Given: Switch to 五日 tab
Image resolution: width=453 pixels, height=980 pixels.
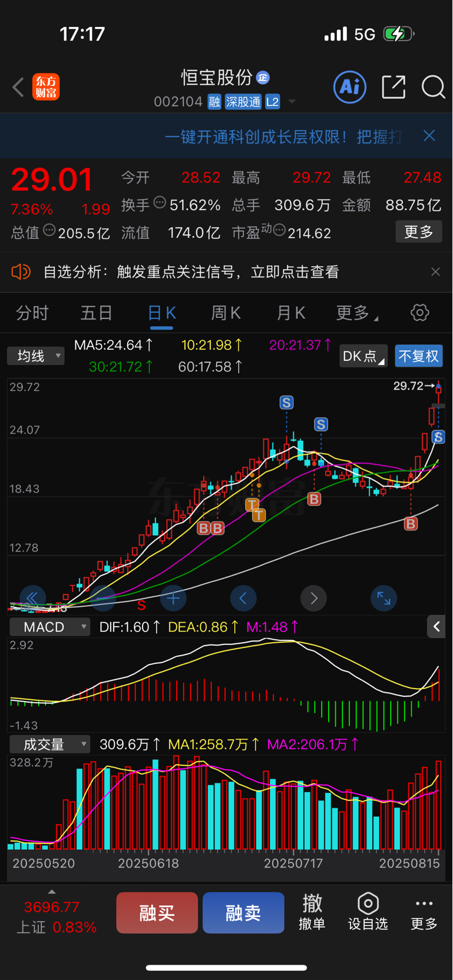Looking at the screenshot, I should click(97, 313).
